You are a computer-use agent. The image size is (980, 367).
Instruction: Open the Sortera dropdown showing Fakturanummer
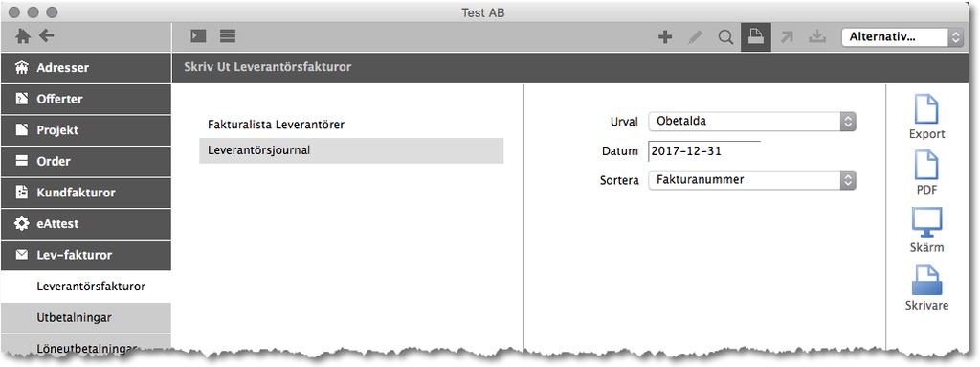click(x=751, y=180)
